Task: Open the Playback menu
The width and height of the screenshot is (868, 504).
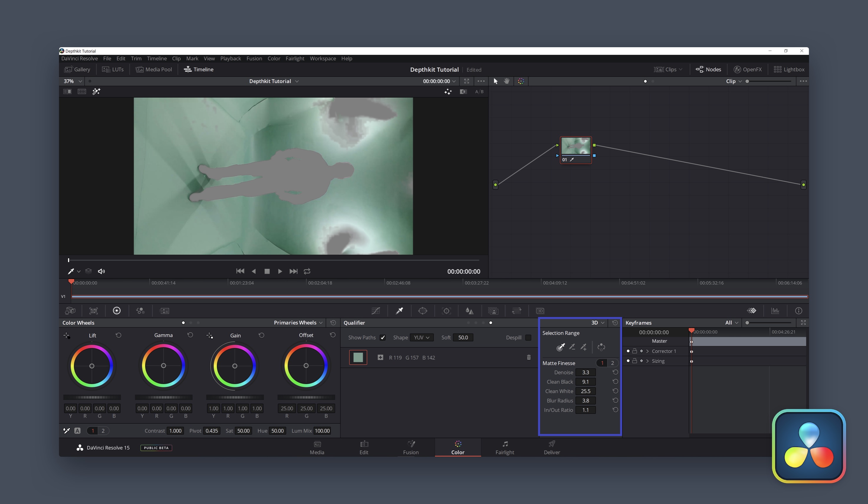Action: [x=231, y=59]
